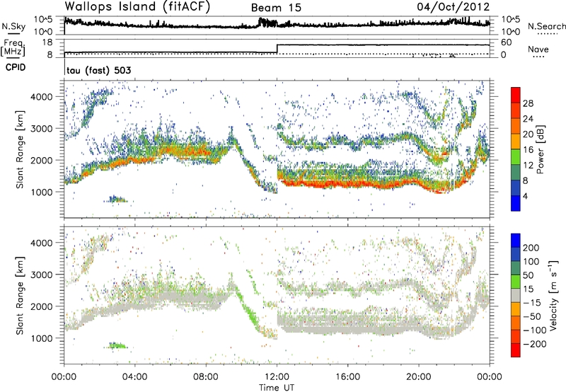Pick the red bottom segment of velocity colorbar
The height and width of the screenshot is (392, 566).
click(516, 350)
